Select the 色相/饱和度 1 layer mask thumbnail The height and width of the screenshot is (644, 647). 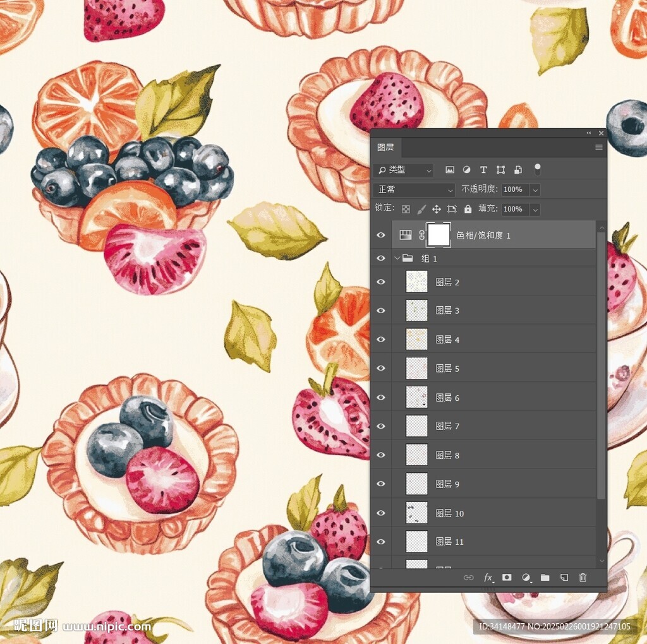[x=438, y=235]
